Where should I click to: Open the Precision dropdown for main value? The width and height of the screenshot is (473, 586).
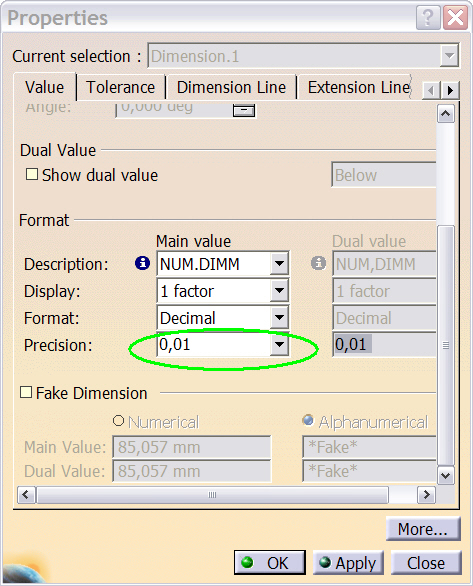coord(279,345)
